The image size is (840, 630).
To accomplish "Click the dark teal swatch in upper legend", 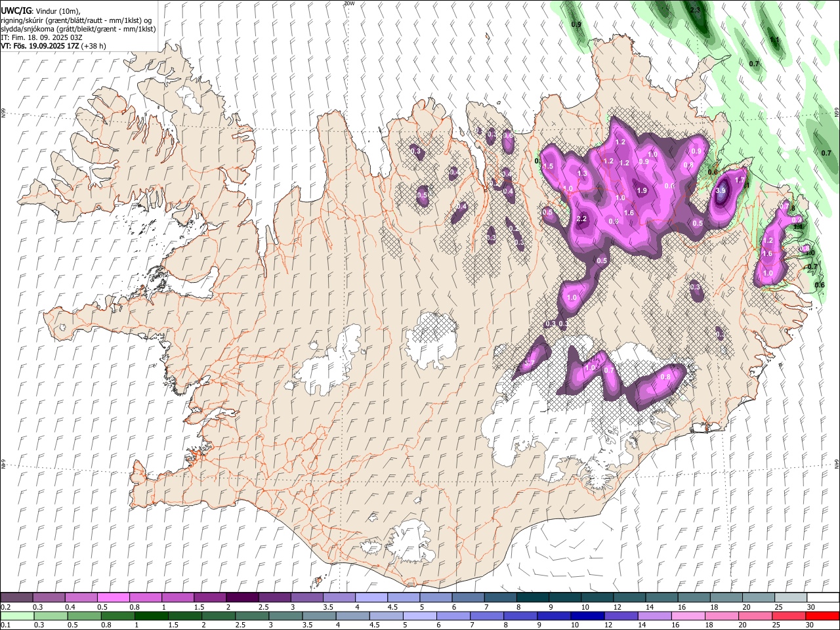I will 533,598.
